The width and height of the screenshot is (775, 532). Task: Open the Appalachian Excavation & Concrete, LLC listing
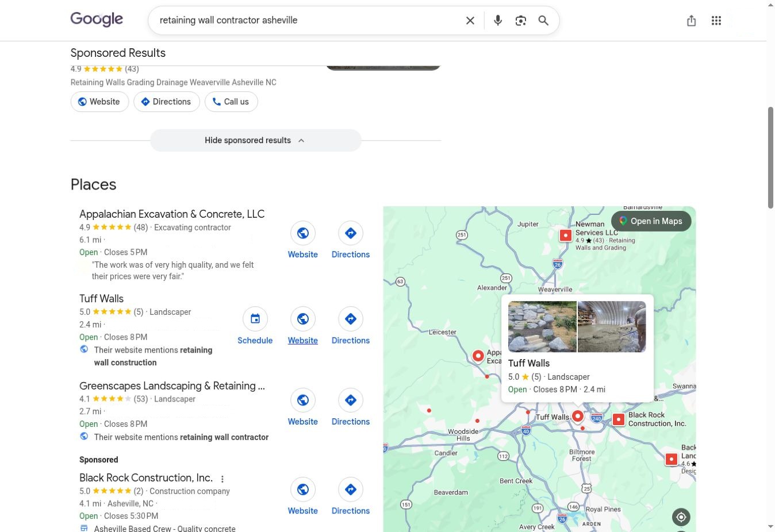tap(172, 214)
